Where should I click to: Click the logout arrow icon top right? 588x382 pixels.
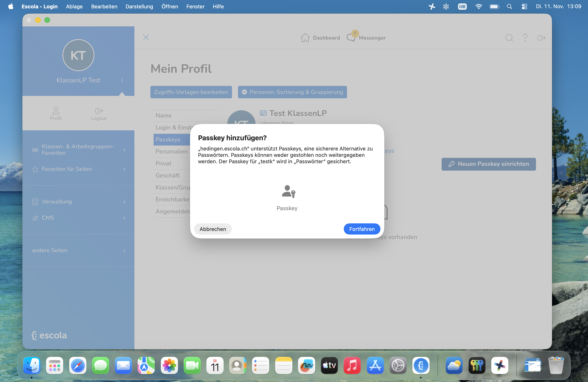point(541,38)
